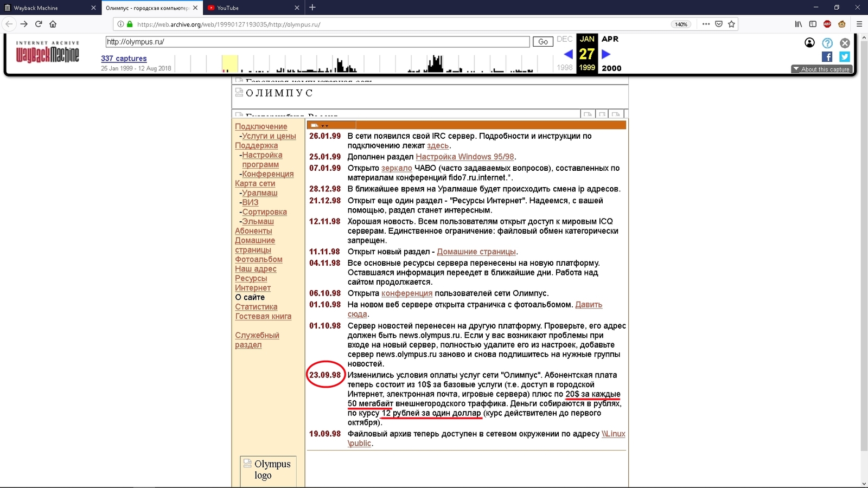
Task: Follow Настройка Windows 95/98 link
Action: tap(465, 157)
